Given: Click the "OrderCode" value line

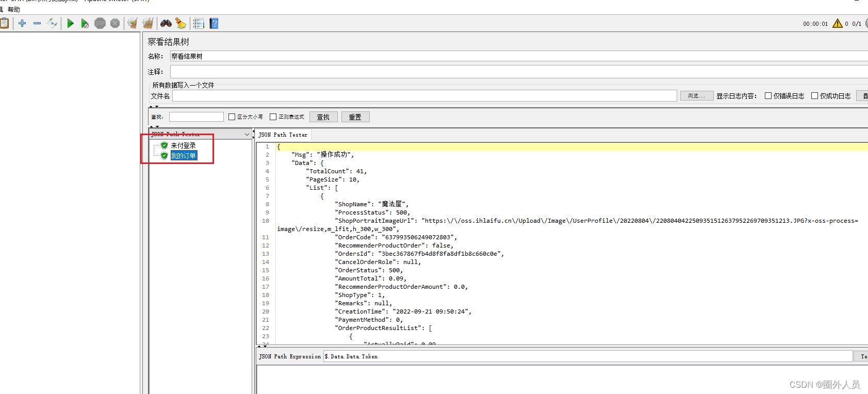Looking at the screenshot, I should (x=396, y=237).
